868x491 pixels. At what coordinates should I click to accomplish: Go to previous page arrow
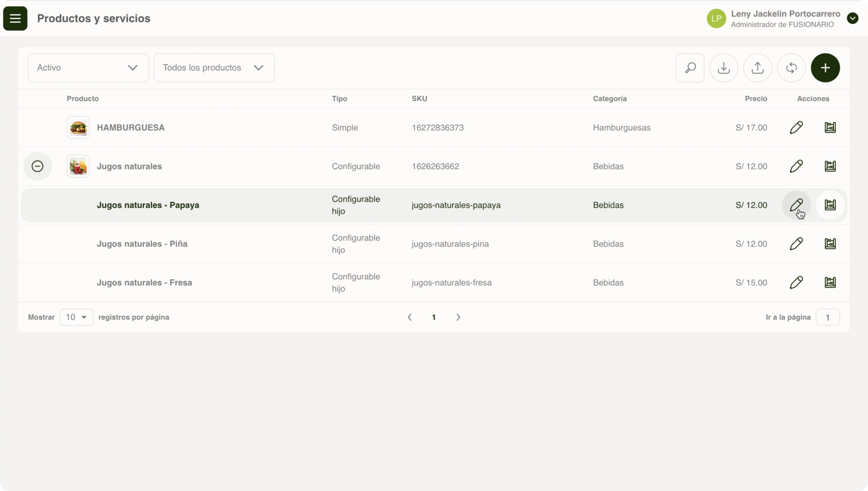(410, 317)
